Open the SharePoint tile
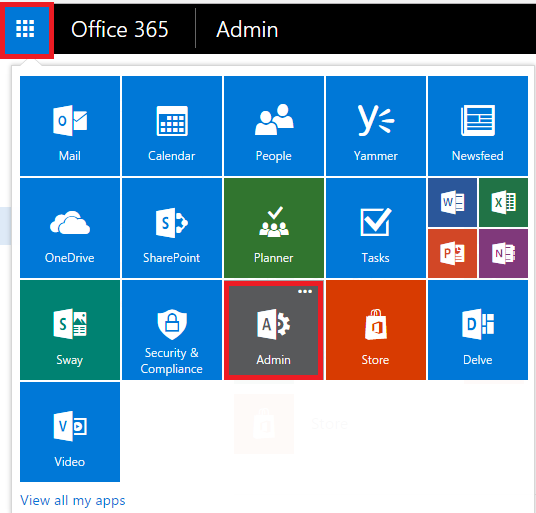Viewport: 536px width, 513px height. (x=172, y=228)
